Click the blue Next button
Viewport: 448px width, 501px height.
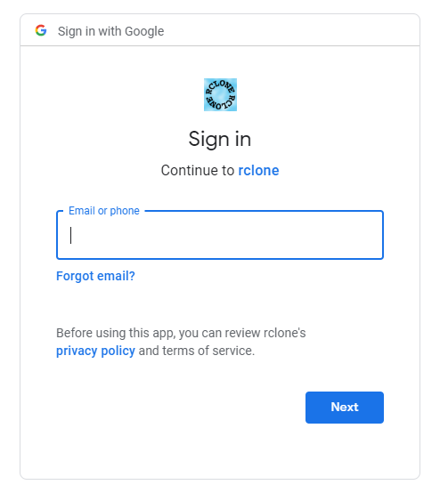(x=345, y=408)
